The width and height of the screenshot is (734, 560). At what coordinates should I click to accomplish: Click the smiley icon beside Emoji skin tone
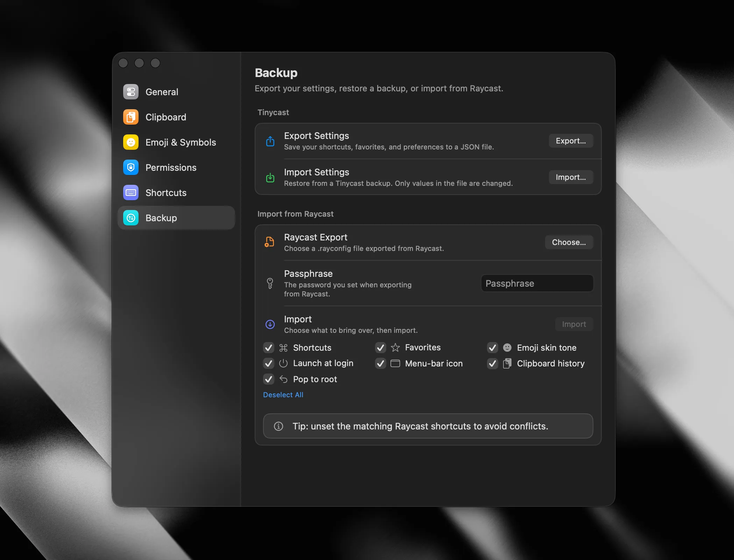507,348
